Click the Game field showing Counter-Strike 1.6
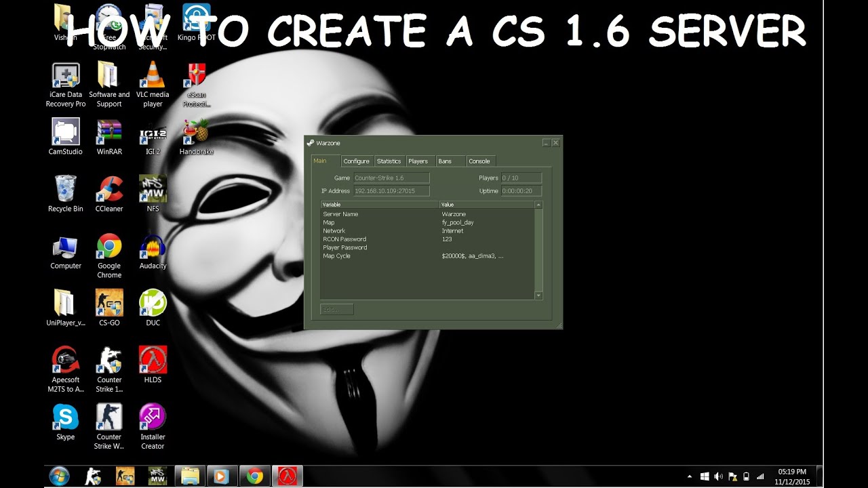 click(391, 178)
